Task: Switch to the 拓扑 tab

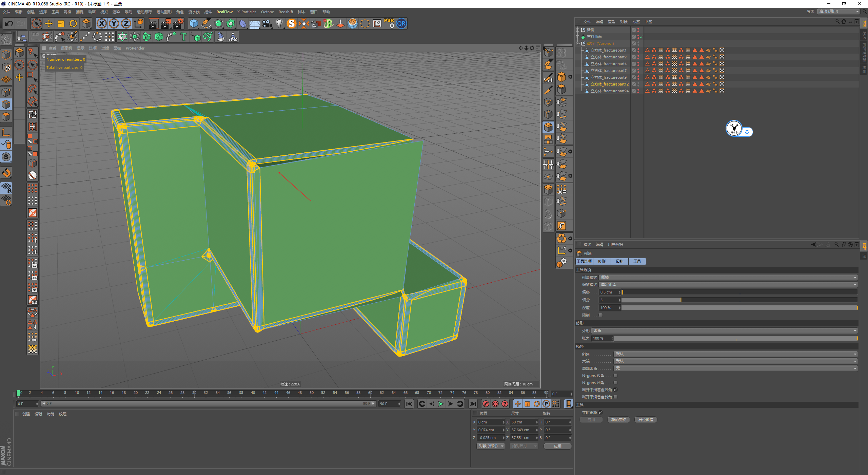Action: pos(619,261)
